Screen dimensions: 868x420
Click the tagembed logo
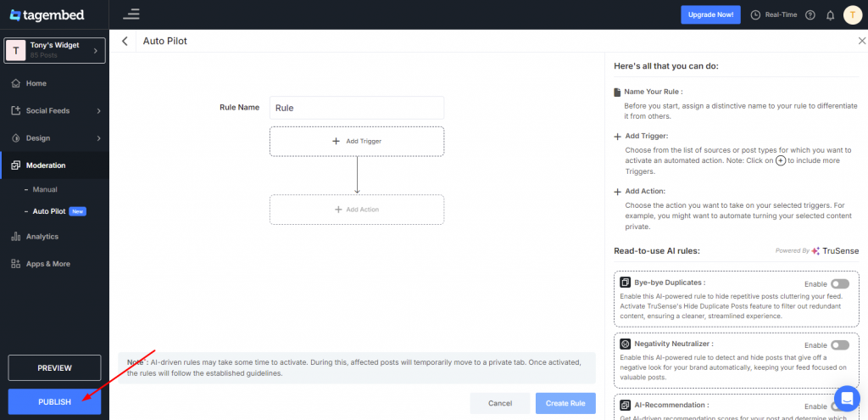click(47, 15)
